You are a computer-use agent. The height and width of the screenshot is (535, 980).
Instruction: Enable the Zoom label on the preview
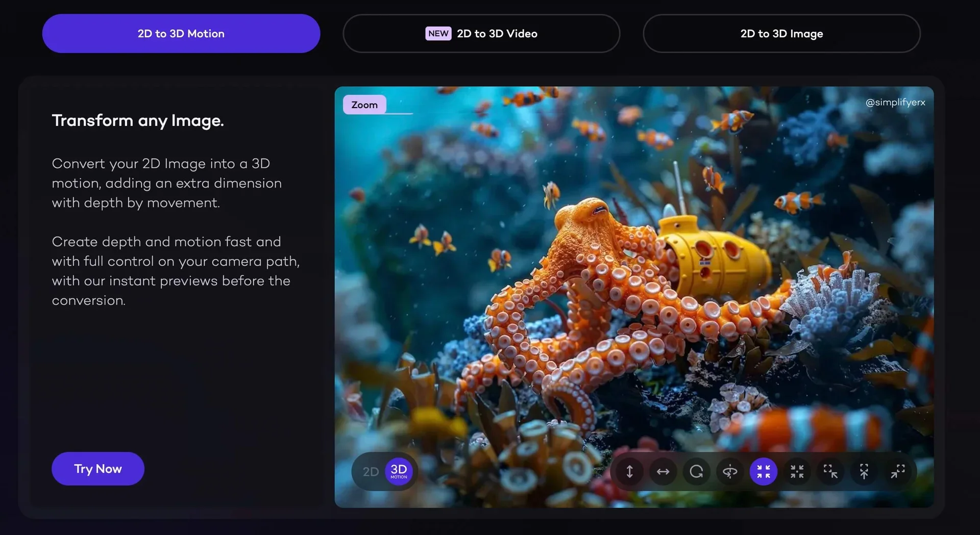pos(364,105)
